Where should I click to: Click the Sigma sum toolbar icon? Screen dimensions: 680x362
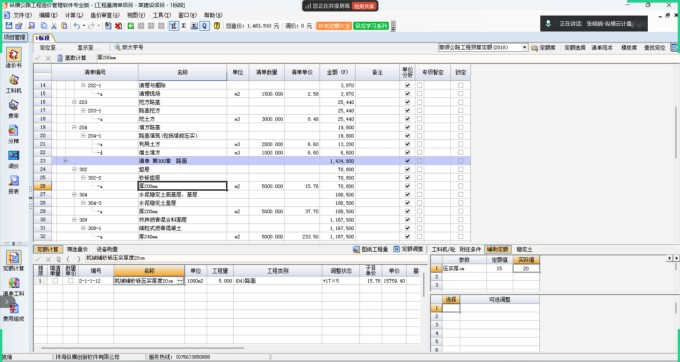[184, 26]
